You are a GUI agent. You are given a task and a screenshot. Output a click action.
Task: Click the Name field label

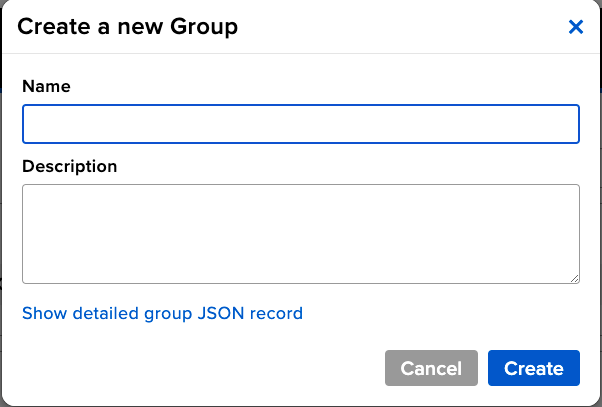(x=46, y=86)
